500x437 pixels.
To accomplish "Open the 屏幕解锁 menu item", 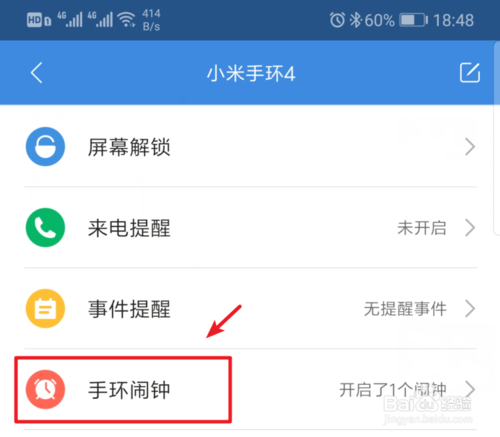I will click(x=251, y=147).
